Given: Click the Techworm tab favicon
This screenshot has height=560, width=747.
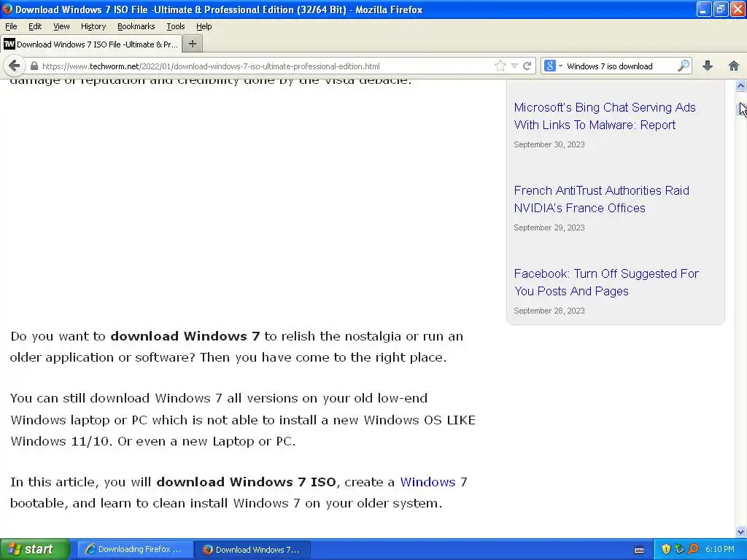Looking at the screenshot, I should click(x=9, y=44).
